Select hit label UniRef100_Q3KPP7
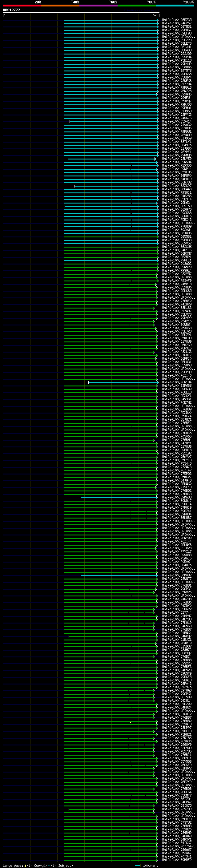 pyautogui.click(x=177, y=728)
